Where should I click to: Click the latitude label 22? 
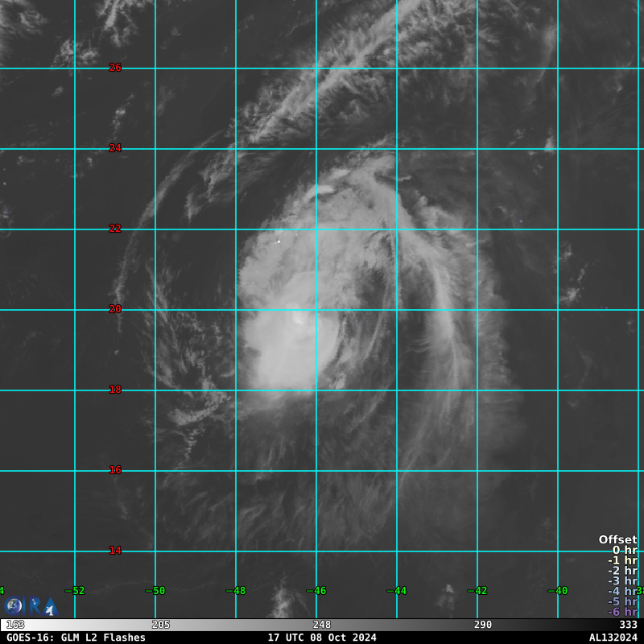click(115, 229)
